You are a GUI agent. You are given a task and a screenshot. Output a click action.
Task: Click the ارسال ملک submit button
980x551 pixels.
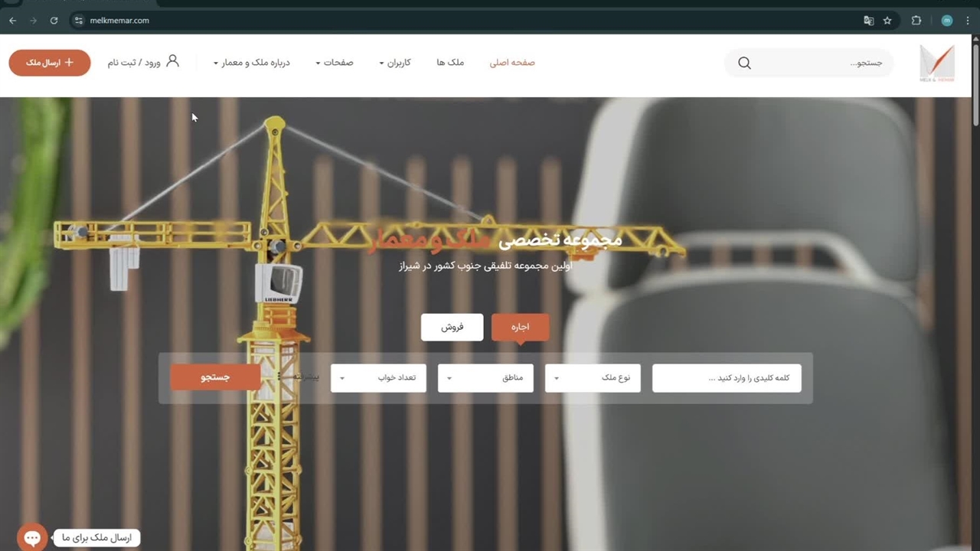tap(50, 63)
